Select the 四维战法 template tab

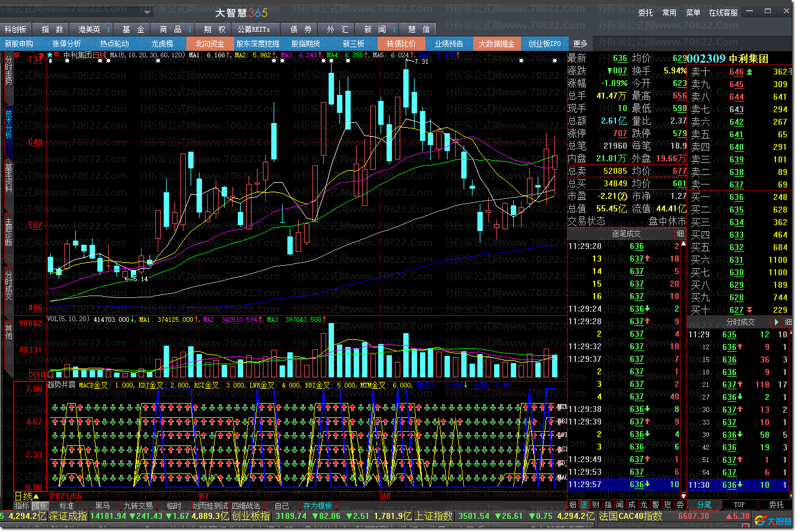pos(247,506)
